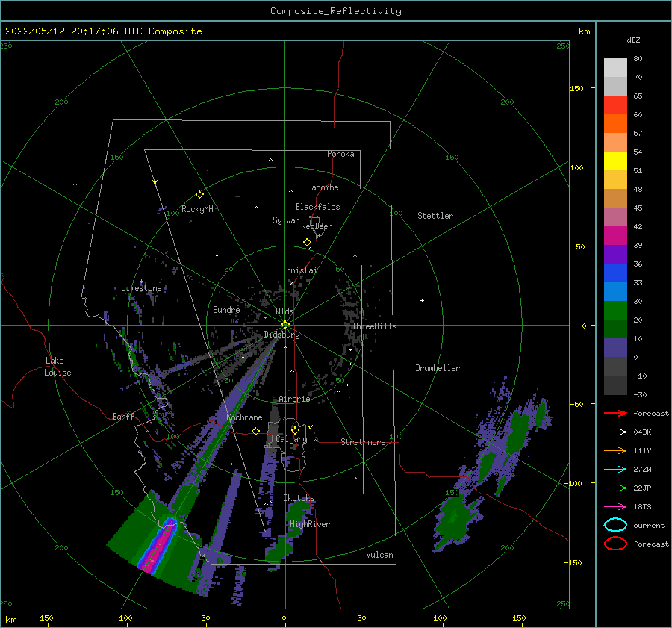Screen dimensions: 672x628
Task: Pick the bright yellow 54 dBZ swatch
Action: coord(615,161)
